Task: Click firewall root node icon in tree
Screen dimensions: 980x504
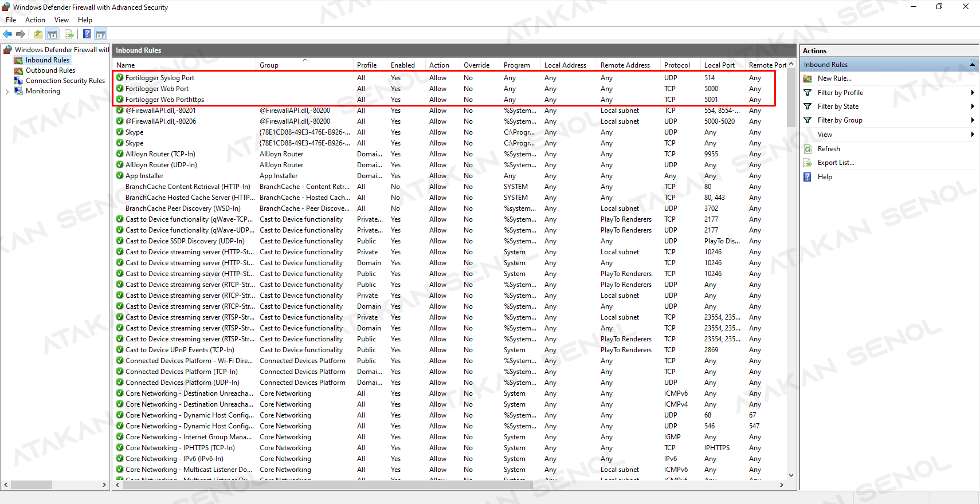Action: [7, 50]
